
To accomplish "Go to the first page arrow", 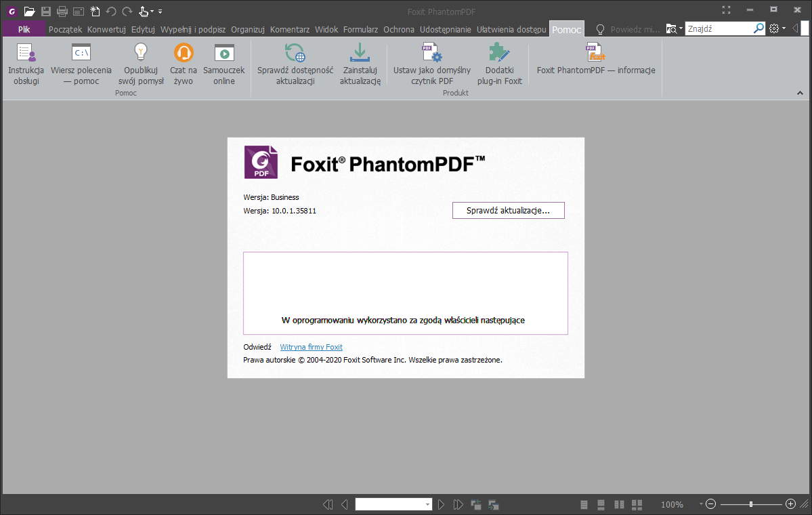I will coord(328,504).
